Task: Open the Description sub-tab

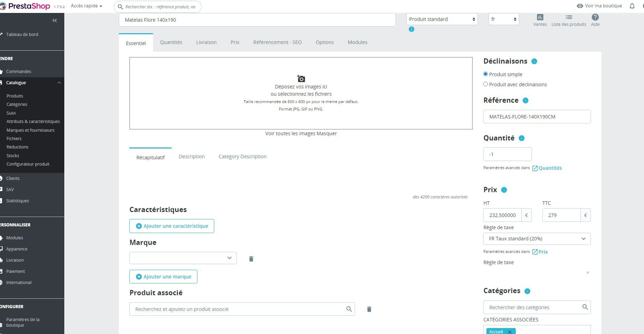Action: [191, 157]
